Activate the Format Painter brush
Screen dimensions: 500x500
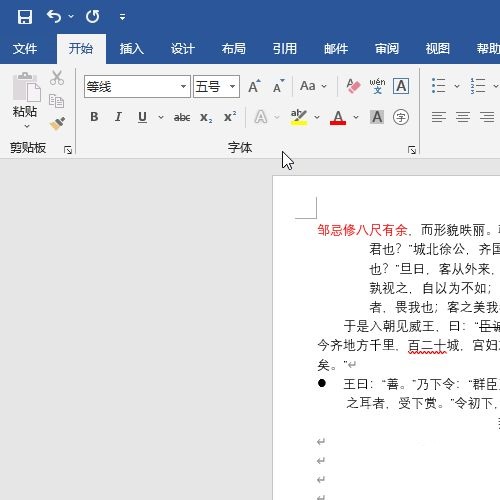(x=57, y=124)
